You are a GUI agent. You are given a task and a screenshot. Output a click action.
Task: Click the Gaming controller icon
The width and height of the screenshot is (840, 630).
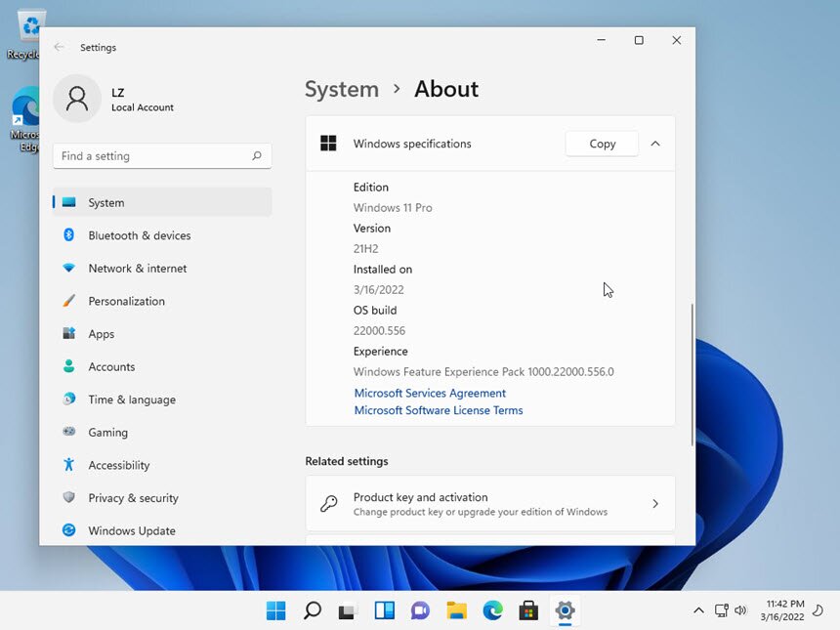69,432
